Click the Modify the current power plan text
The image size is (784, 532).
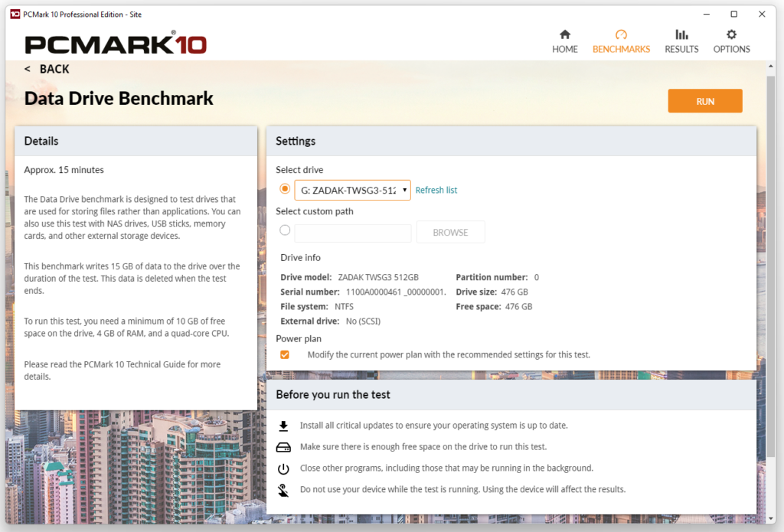(x=449, y=354)
